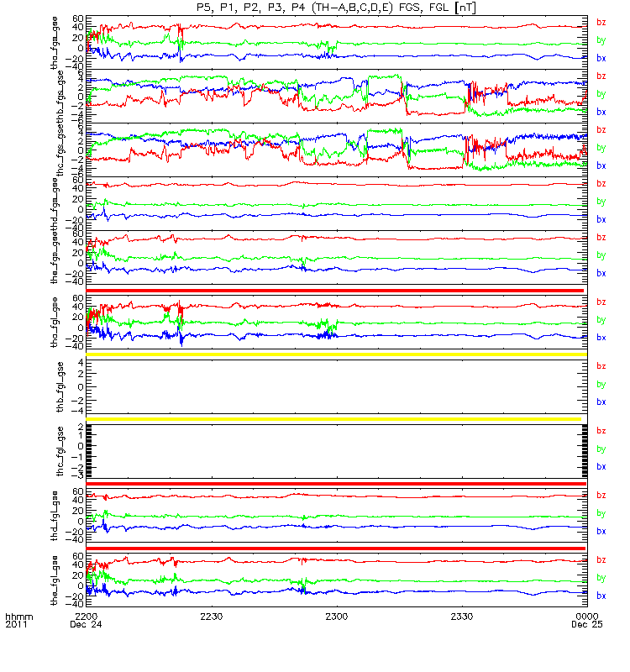The image size is (630, 672).
Task: Click the blue bx legend of tha_fgs_gse panel
Action: (601, 58)
